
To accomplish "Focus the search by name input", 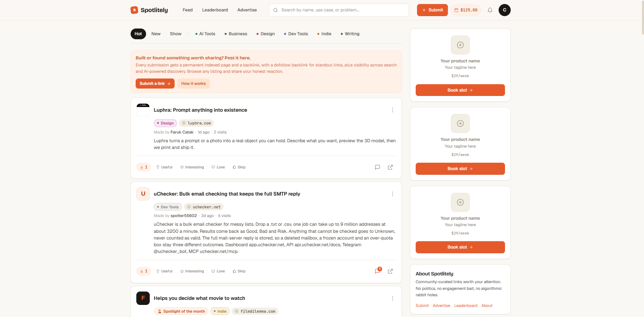I will tap(339, 10).
